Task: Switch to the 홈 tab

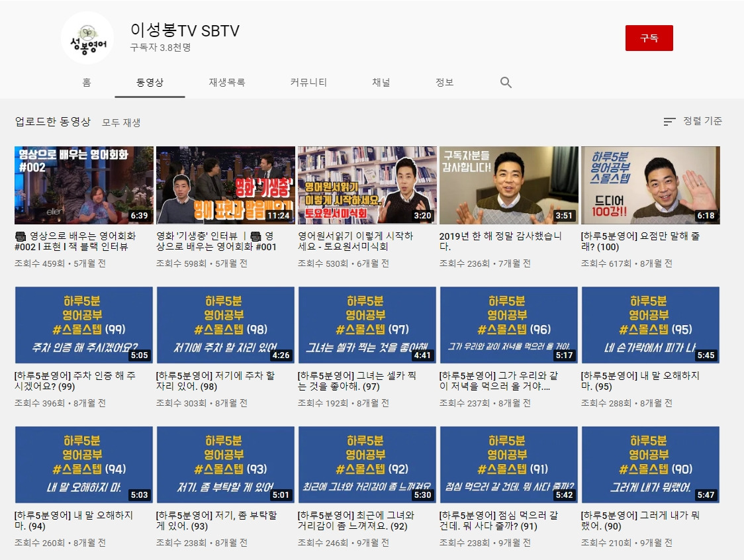Action: pyautogui.click(x=86, y=83)
